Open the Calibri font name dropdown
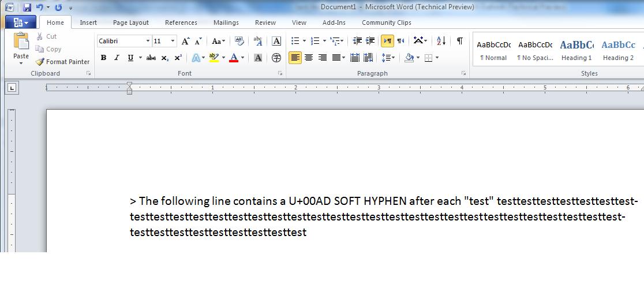The width and height of the screenshot is (644, 303). tap(148, 41)
